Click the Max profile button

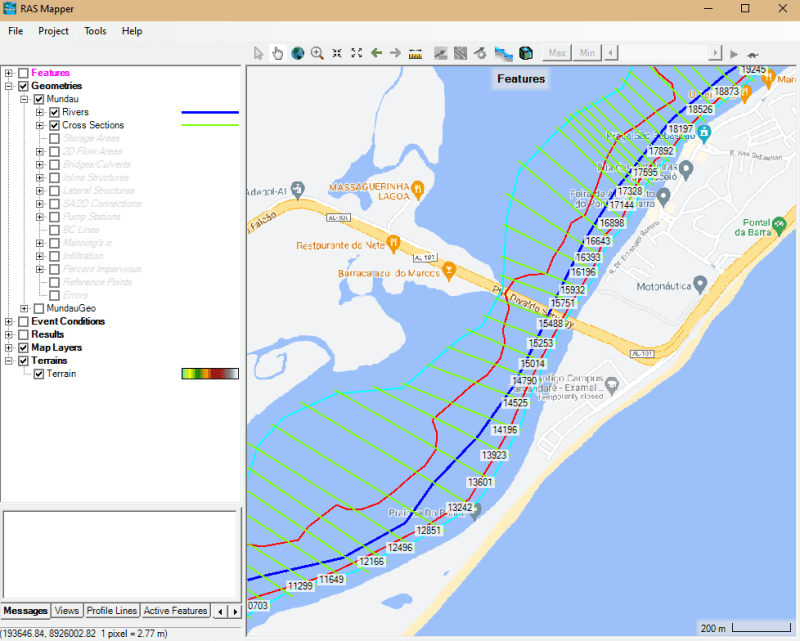[557, 53]
